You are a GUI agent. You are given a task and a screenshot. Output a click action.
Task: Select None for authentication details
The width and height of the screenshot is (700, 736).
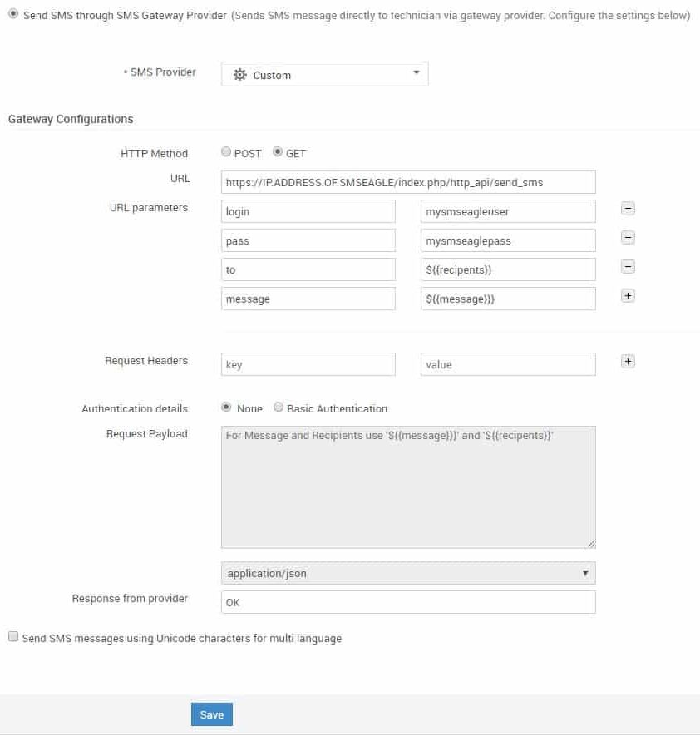[x=226, y=407]
